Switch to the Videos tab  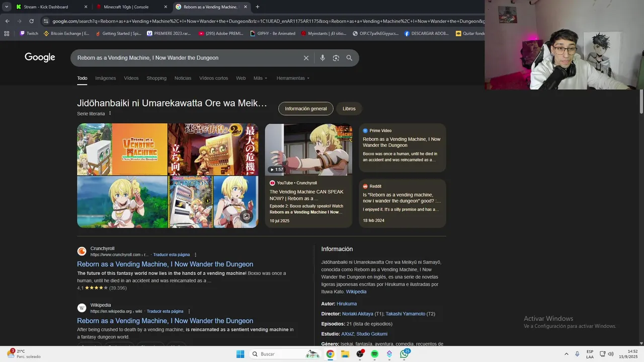click(131, 78)
